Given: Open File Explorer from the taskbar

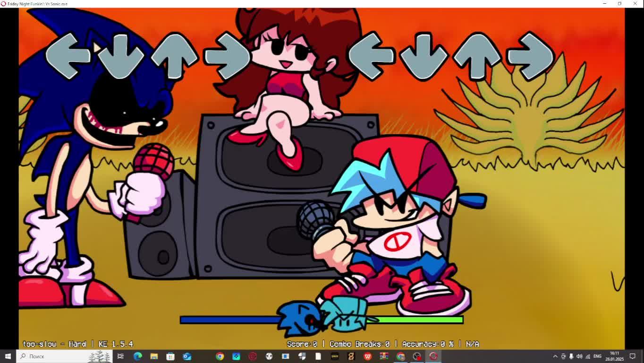Looking at the screenshot, I should tap(154, 356).
